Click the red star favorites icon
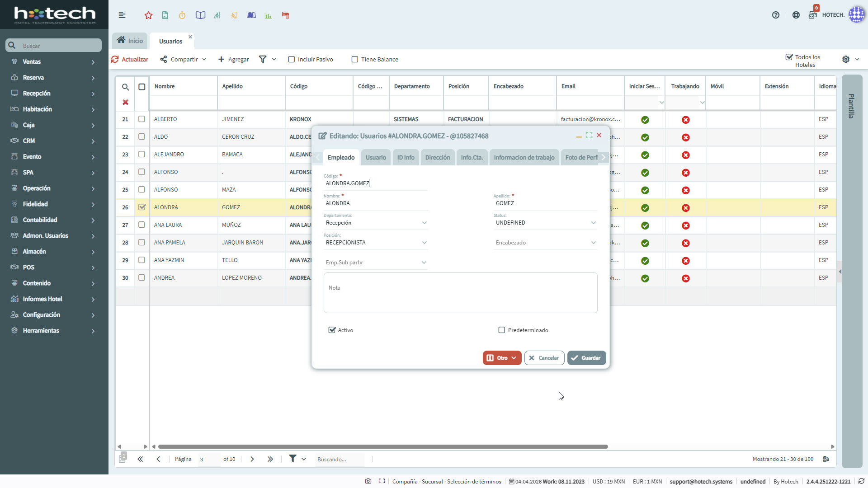 point(148,15)
